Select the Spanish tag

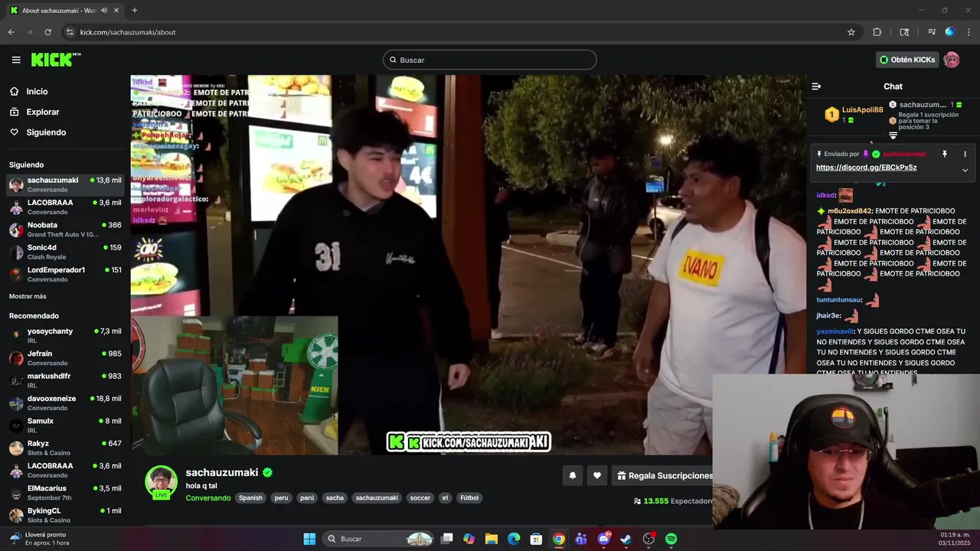coord(250,498)
